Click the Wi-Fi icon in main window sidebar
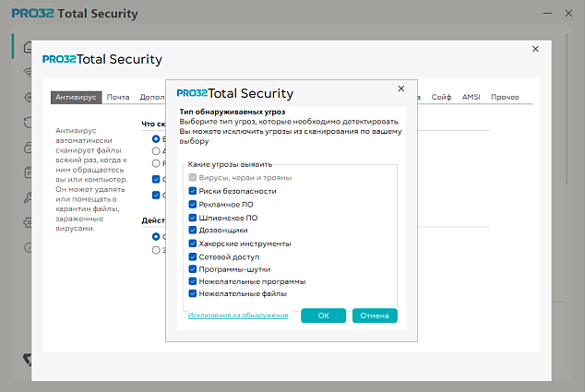585x392 pixels. point(28,72)
